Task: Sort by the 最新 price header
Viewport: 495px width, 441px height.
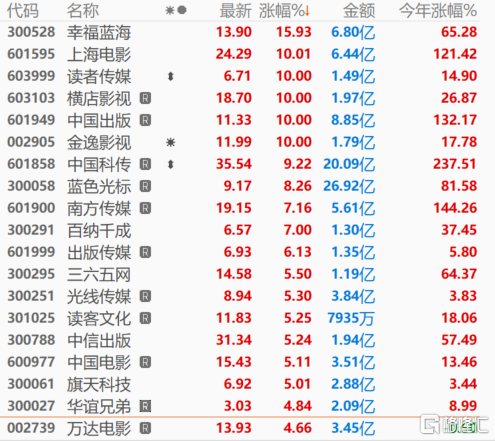Action: (235, 11)
